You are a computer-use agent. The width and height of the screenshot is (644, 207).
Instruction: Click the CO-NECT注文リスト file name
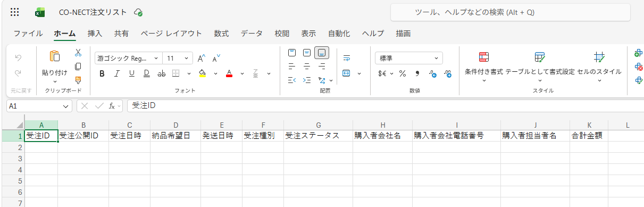tap(93, 12)
